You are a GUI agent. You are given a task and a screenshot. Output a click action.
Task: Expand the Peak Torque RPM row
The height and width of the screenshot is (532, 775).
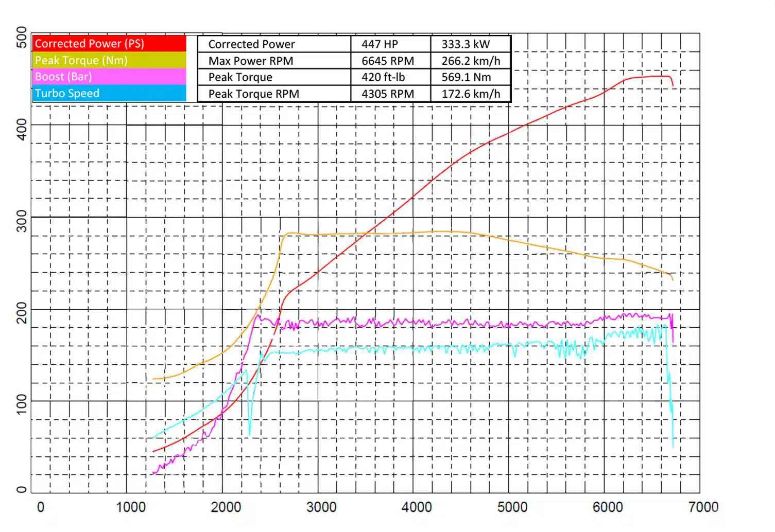click(x=253, y=94)
